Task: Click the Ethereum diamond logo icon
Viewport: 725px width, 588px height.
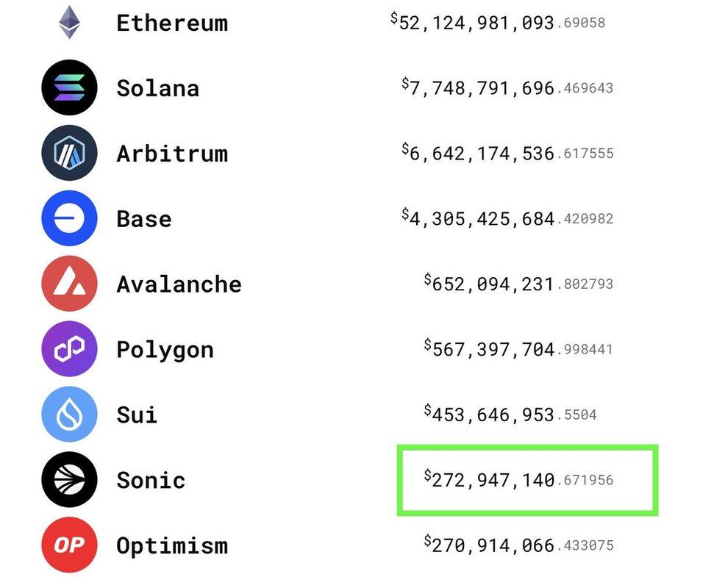Action: coord(70,22)
